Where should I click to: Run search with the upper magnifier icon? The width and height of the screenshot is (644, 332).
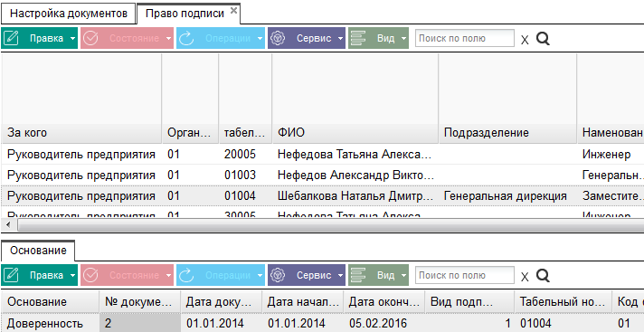pyautogui.click(x=543, y=39)
